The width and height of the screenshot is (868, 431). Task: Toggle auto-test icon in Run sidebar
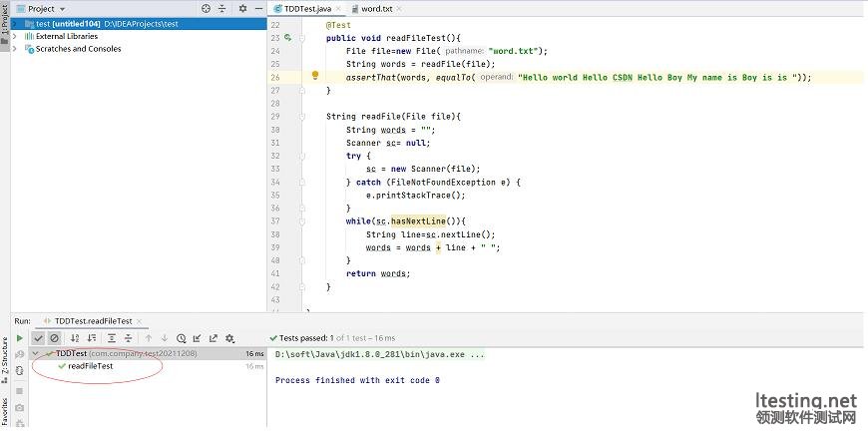(x=20, y=371)
